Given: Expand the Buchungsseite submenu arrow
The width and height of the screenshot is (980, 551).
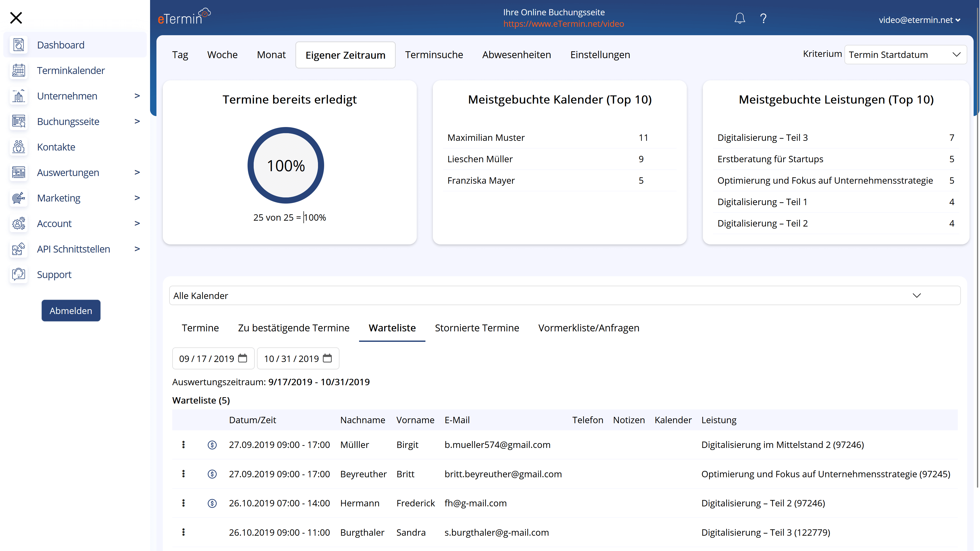Looking at the screenshot, I should 137,121.
